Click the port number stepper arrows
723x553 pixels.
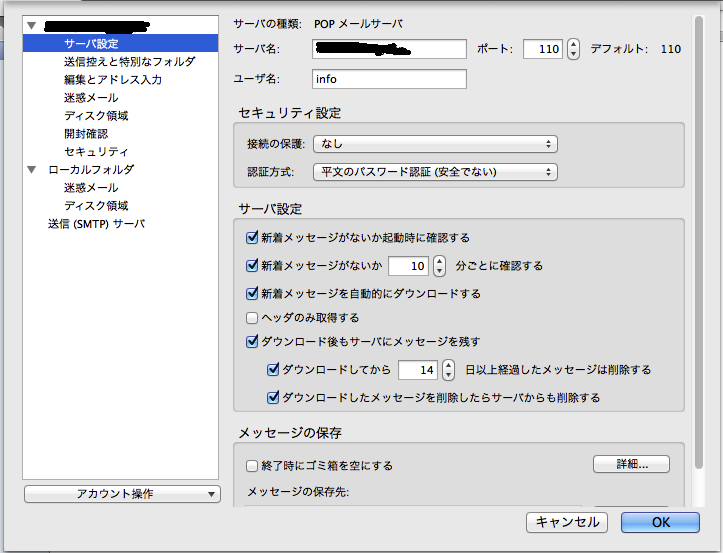tap(573, 49)
